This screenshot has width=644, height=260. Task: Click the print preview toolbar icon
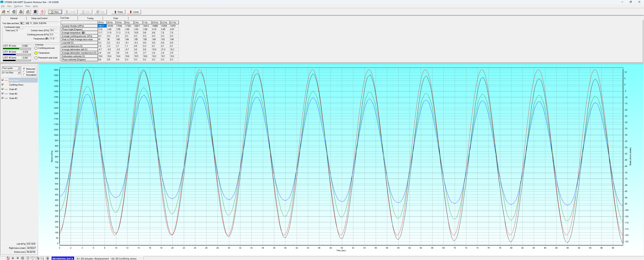[14, 12]
